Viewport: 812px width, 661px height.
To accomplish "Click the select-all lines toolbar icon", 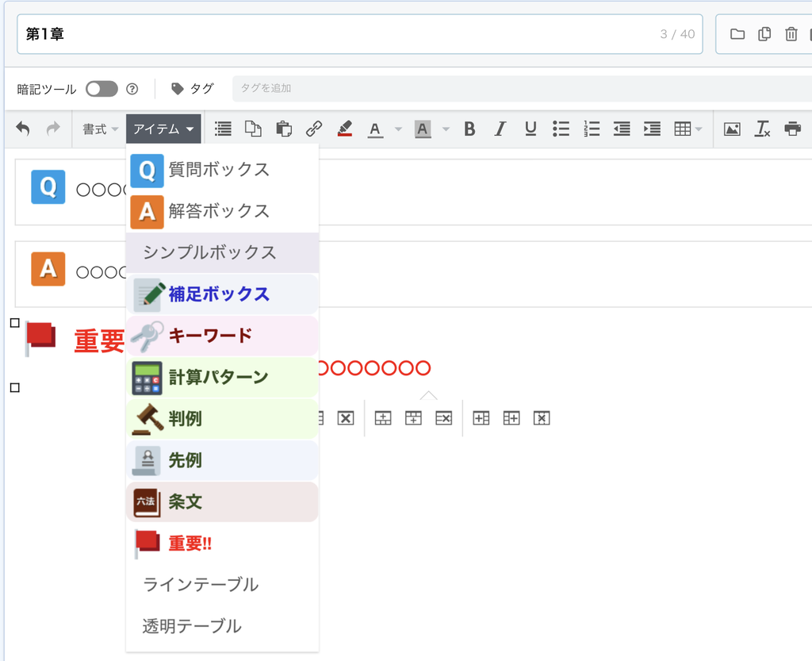I will [x=223, y=129].
